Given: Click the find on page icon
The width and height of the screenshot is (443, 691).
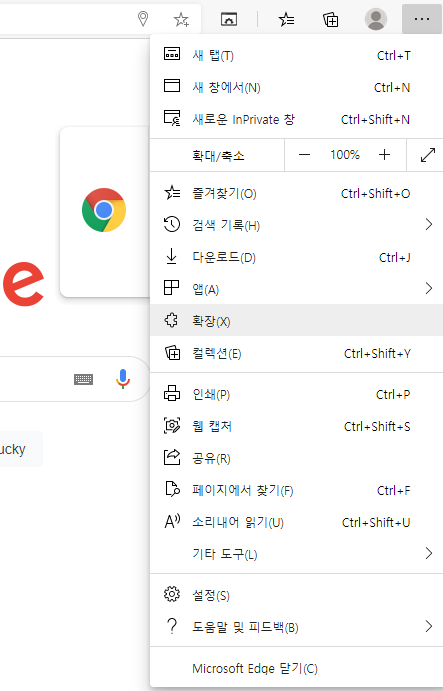Looking at the screenshot, I should click(x=172, y=489).
